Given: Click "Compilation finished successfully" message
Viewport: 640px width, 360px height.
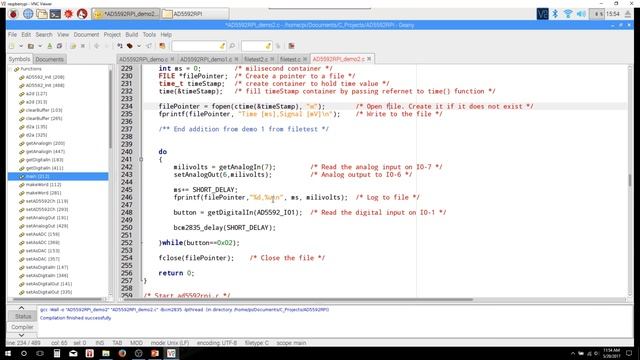Looking at the screenshot, I should (76, 318).
